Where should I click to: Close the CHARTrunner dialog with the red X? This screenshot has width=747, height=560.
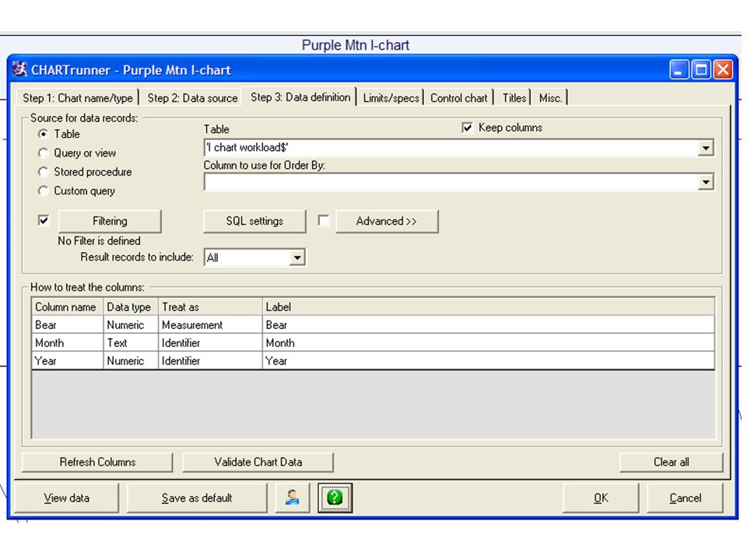pos(723,69)
